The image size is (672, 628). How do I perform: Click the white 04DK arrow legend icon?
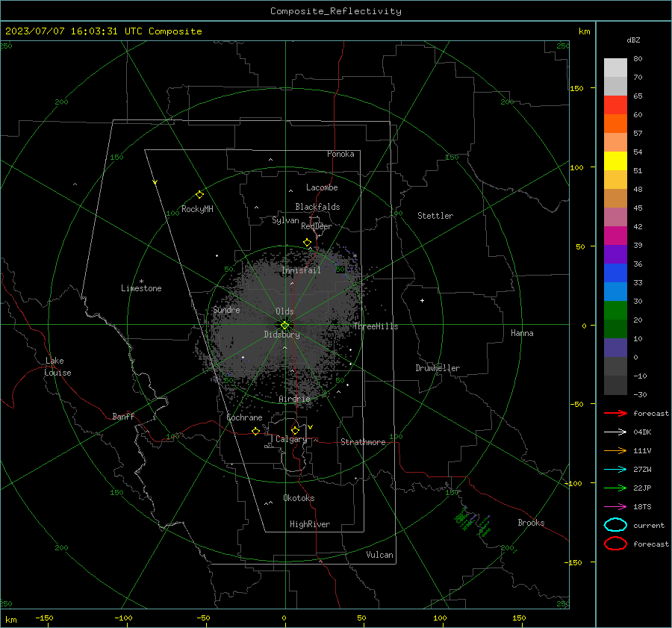click(615, 432)
